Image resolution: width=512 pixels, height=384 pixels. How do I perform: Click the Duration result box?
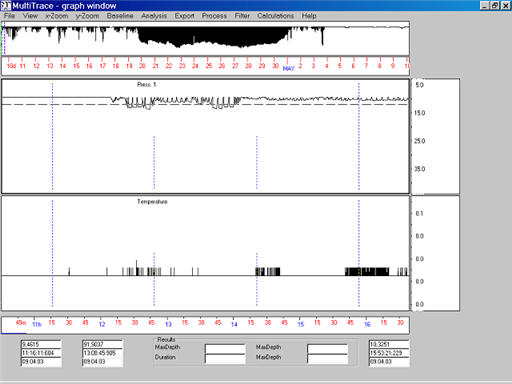point(225,359)
